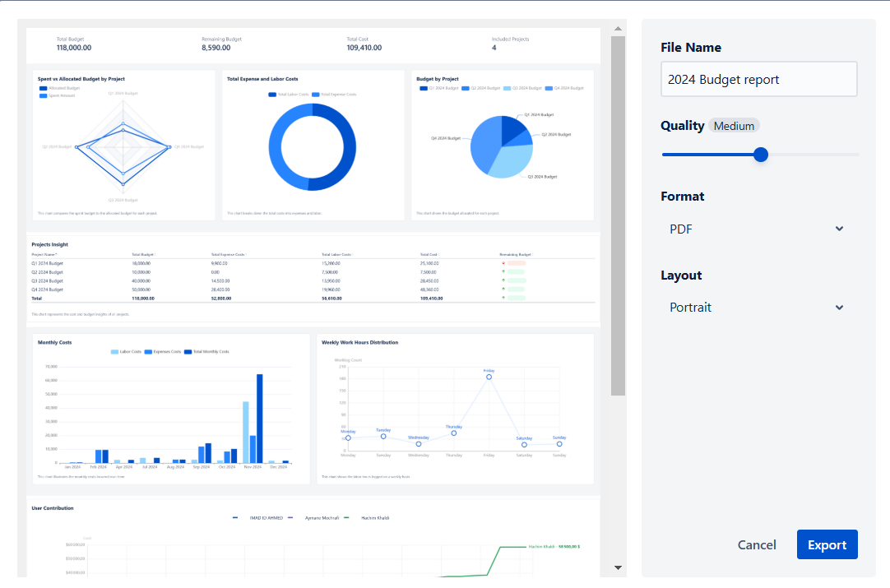
Task: Click the Budget by Project pie chart
Action: (502, 147)
